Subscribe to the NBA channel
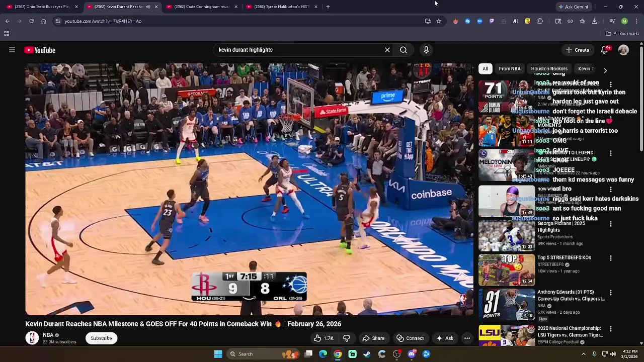Screen dimensions: 644x362 click(x=101, y=338)
